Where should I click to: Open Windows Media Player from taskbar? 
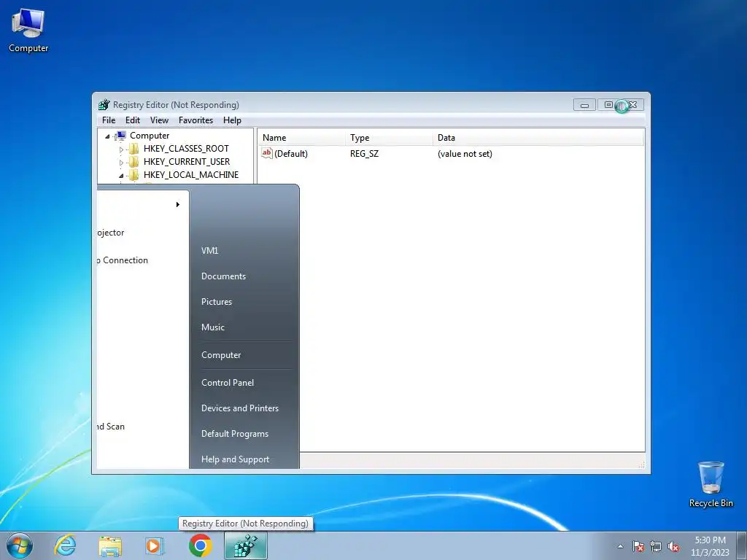click(x=155, y=545)
